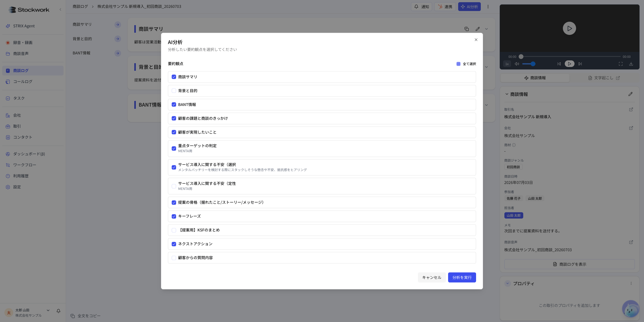The height and width of the screenshot is (322, 644).
Task: Toggle the 全て選択 checkbox
Action: click(458, 64)
